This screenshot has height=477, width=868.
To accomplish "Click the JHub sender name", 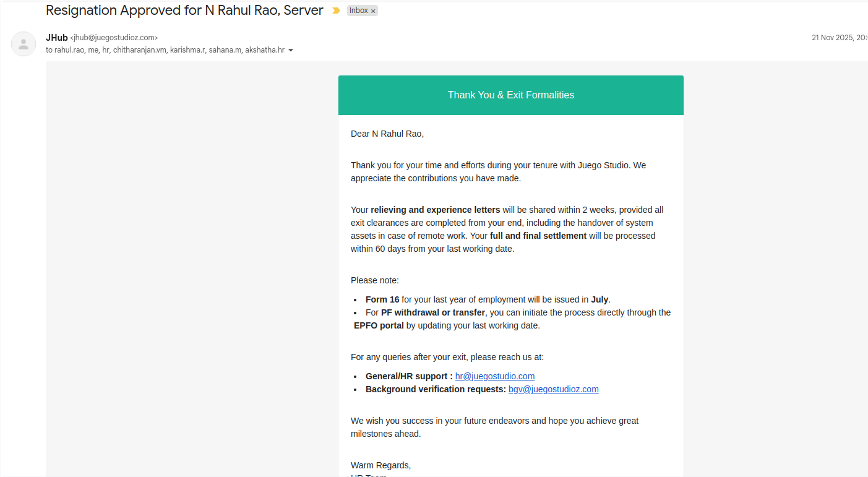I will (56, 38).
